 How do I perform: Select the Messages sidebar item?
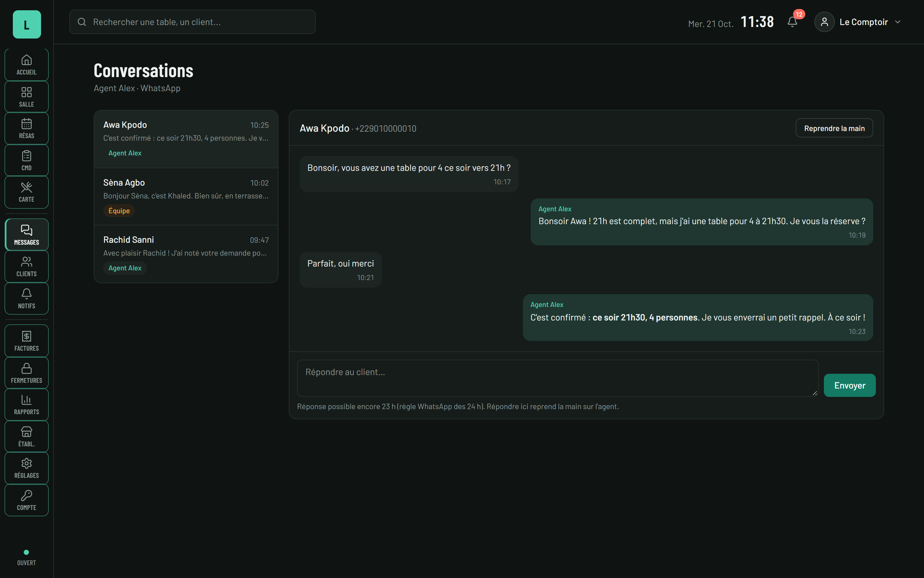tap(26, 235)
